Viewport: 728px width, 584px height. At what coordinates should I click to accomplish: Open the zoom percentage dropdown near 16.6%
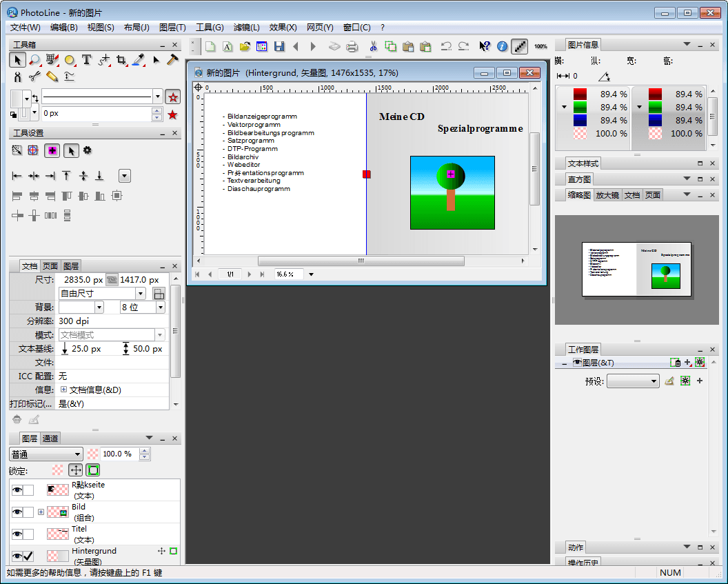[310, 274]
